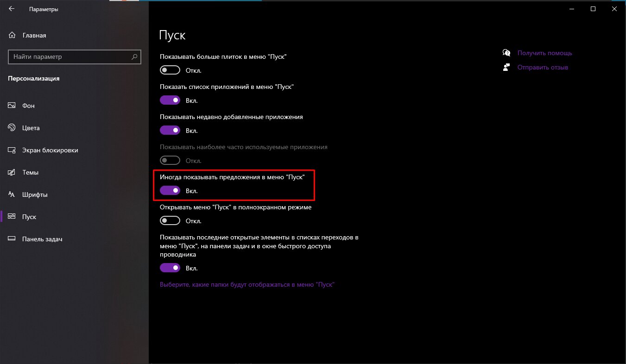
Task: Select the Цвета palette icon
Action: pyautogui.click(x=12, y=128)
